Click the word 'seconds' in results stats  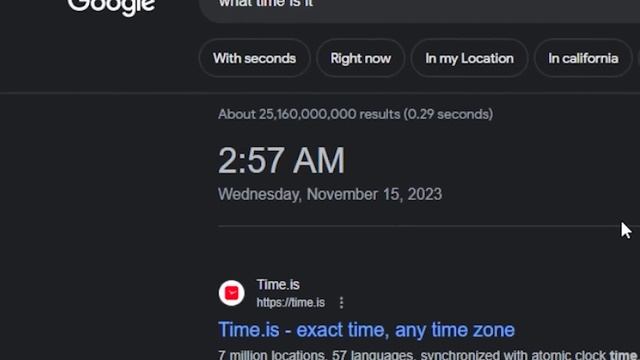[x=463, y=114]
